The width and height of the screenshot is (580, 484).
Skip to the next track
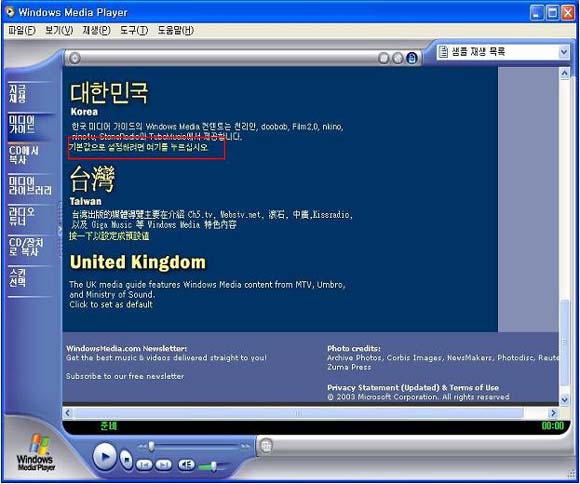coord(163,465)
